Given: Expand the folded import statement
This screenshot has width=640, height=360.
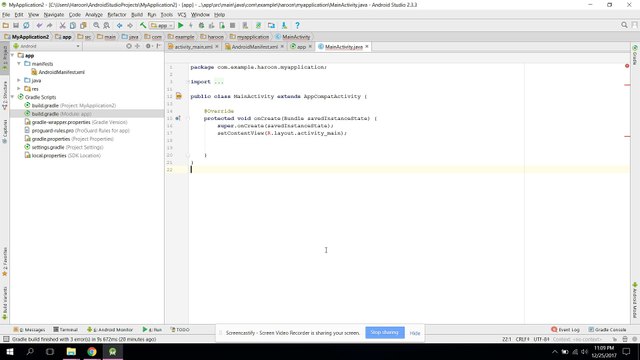Looking at the screenshot, I should tap(219, 82).
